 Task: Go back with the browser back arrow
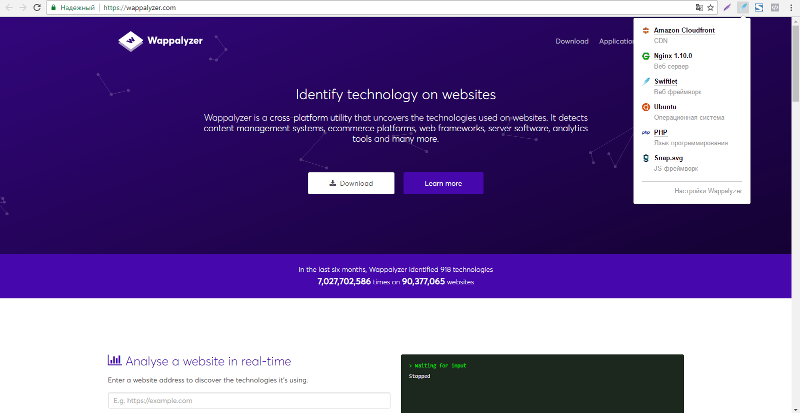[x=9, y=8]
